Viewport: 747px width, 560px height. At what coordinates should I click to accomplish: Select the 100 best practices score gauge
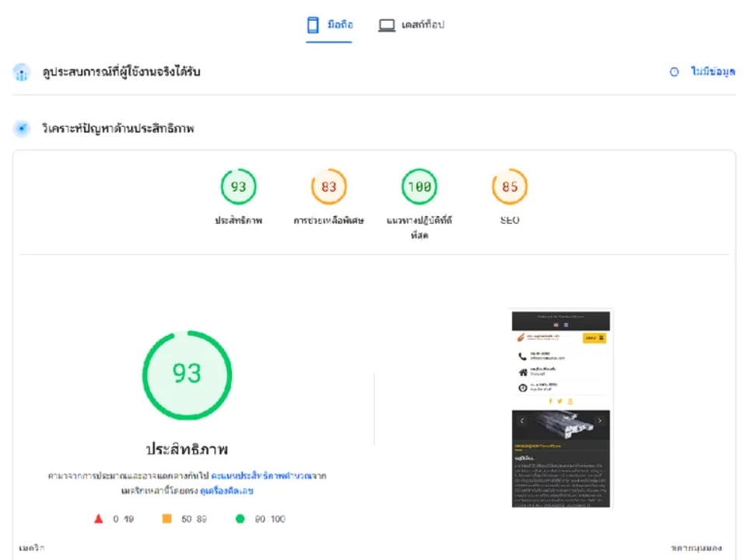(419, 187)
